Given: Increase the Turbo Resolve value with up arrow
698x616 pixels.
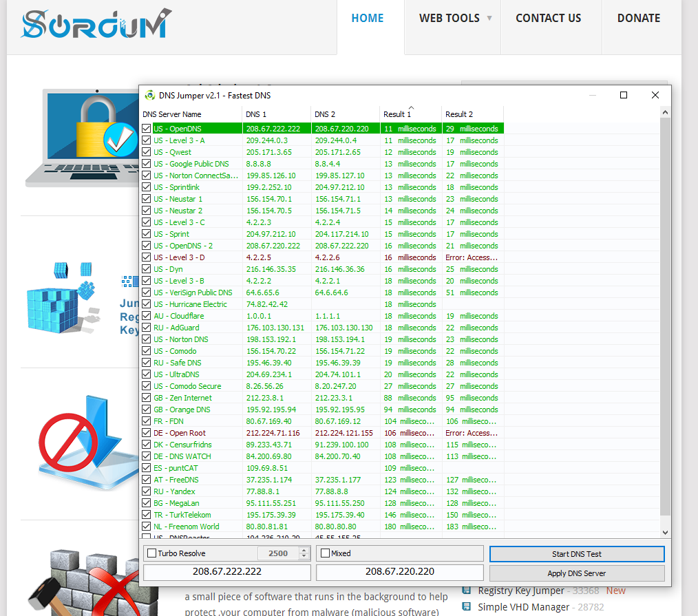Looking at the screenshot, I should pyautogui.click(x=304, y=550).
